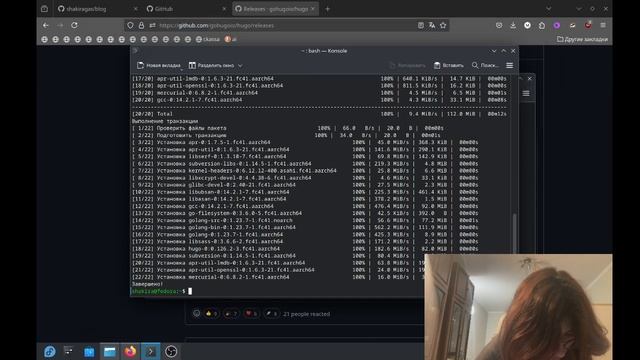Open the Firefox downloads panel
Screen dimensions: 640x360
pos(513,25)
